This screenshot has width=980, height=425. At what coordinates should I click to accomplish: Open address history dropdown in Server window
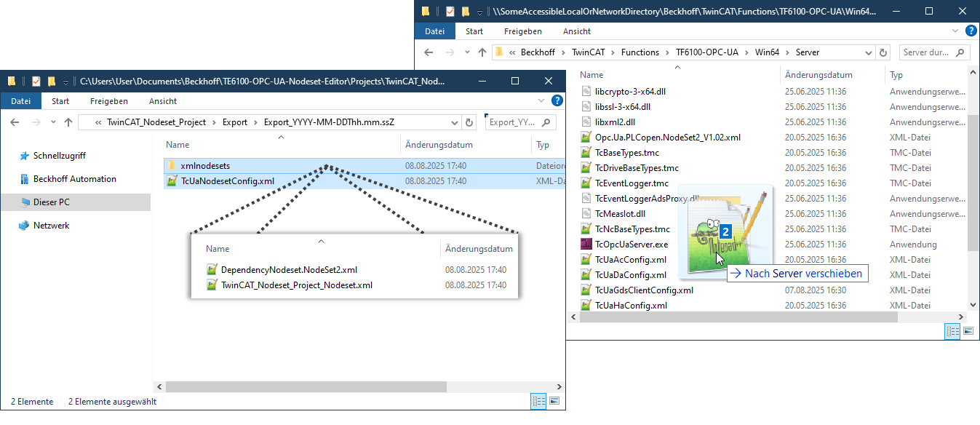867,52
